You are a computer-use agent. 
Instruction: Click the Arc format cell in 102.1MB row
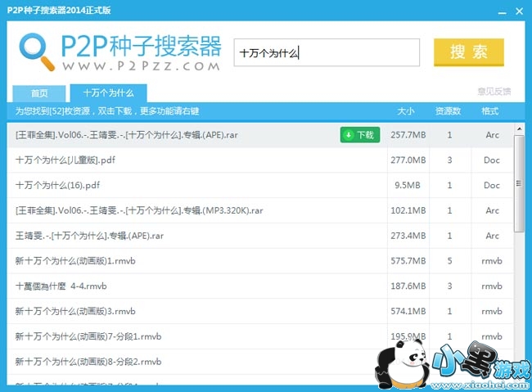coord(492,210)
